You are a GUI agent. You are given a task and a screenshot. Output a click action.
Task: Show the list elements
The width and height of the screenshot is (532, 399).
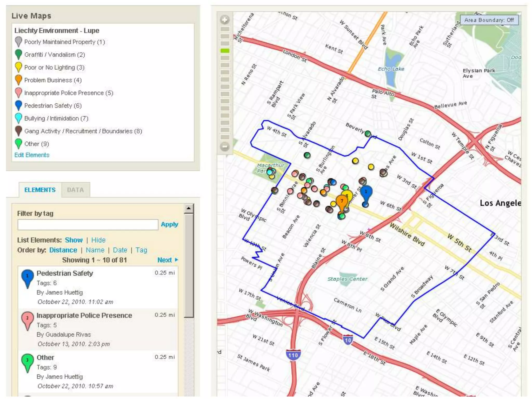[74, 240]
